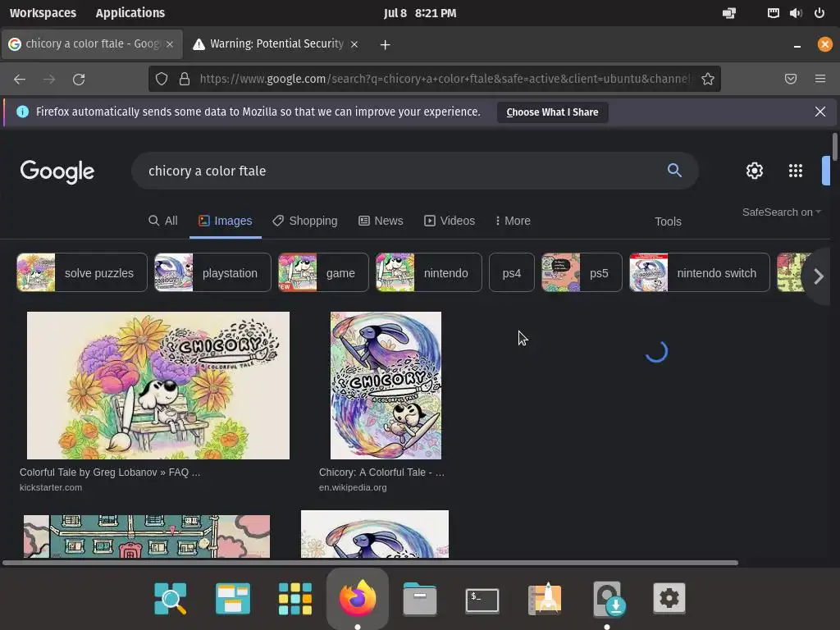Visit en.wikipedia.org source link
Screen dimensions: 840x630
(353, 487)
